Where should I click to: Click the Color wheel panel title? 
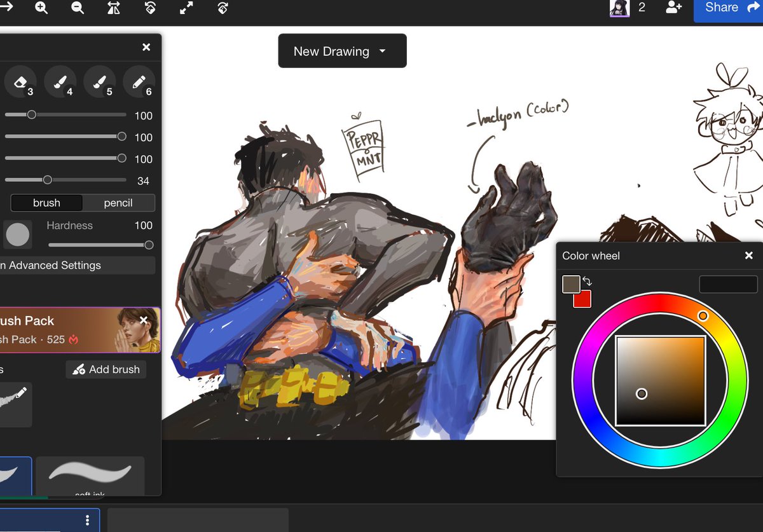(x=591, y=256)
